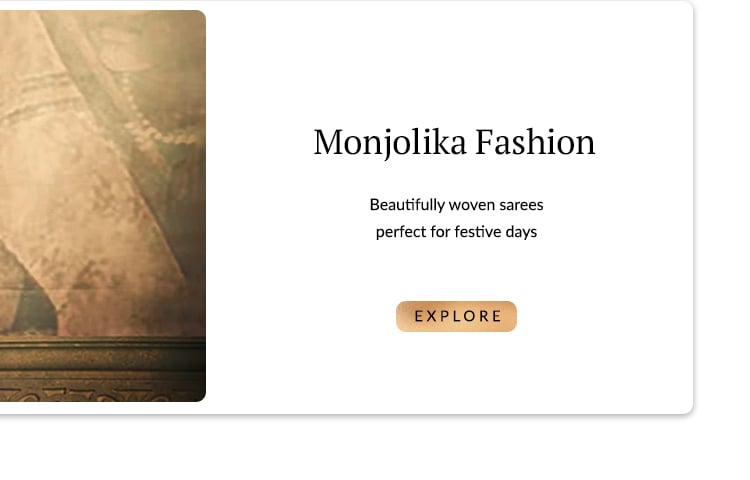Click the EXPLORE button

(456, 316)
